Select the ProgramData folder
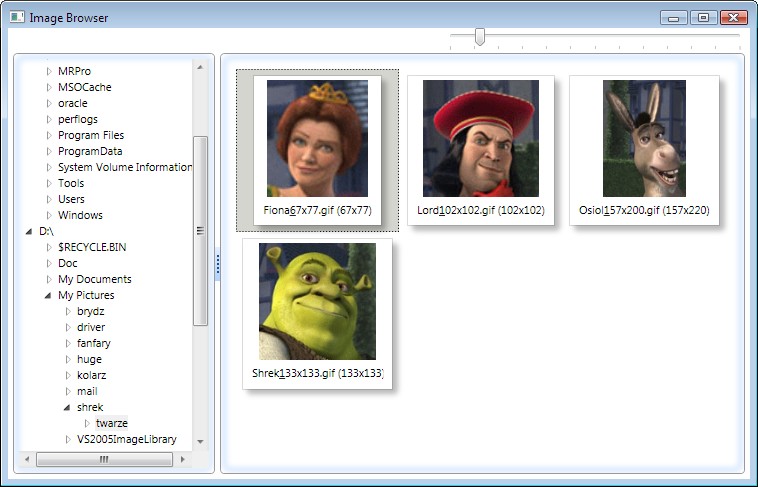 coord(90,151)
